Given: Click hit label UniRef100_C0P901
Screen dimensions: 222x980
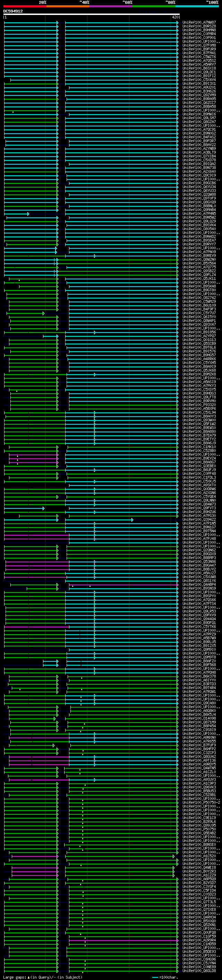Looking at the screenshot, I should (x=199, y=38).
